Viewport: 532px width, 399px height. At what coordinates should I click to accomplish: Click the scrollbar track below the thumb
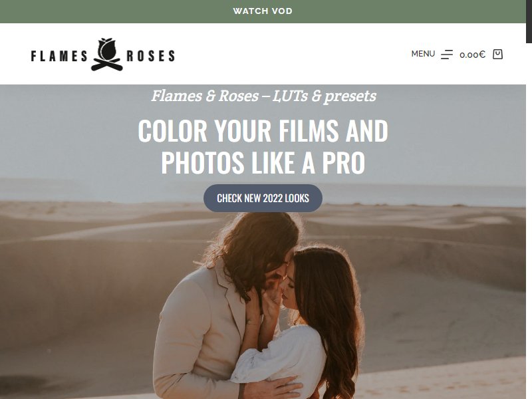tap(529, 221)
